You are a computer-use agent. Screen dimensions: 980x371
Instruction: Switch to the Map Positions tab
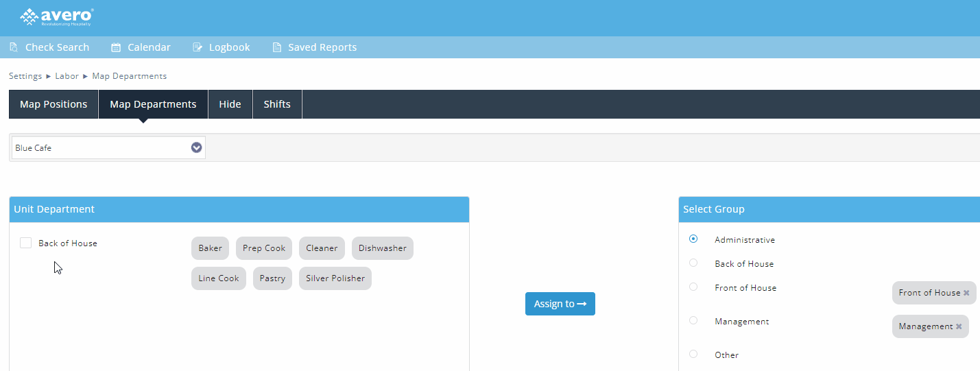(x=53, y=104)
